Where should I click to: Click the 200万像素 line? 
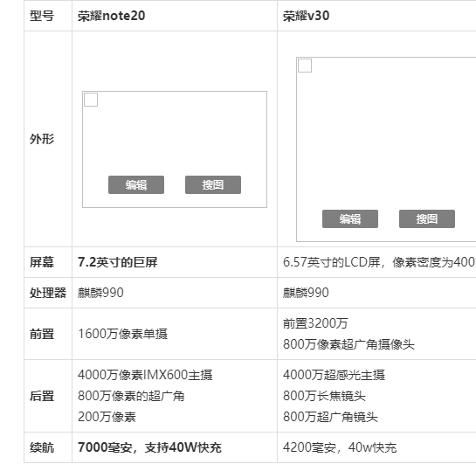click(107, 417)
